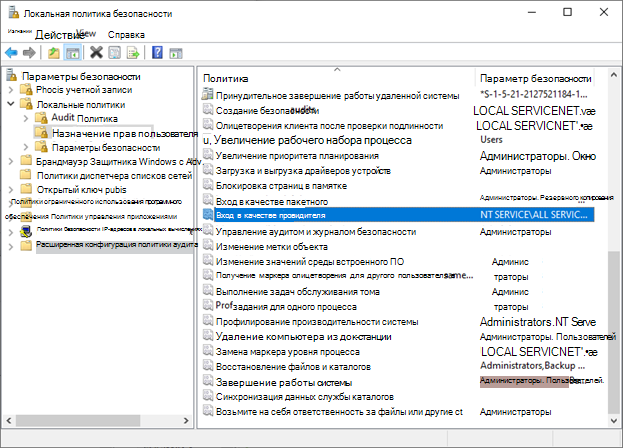Viewport: 623px width, 448px height.
Task: Click the Properties toolbar icon
Action: pos(114,52)
